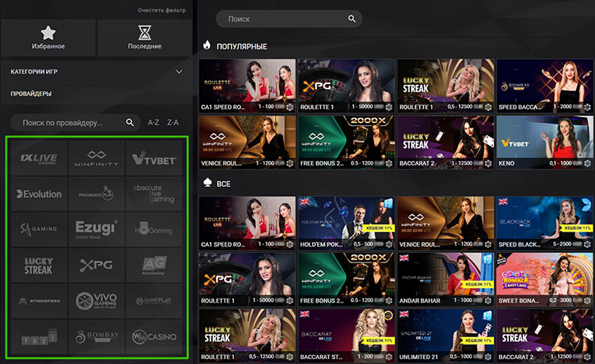Select the Vivo Gaming provider logo
This screenshot has height=364, width=595.
pos(97,300)
